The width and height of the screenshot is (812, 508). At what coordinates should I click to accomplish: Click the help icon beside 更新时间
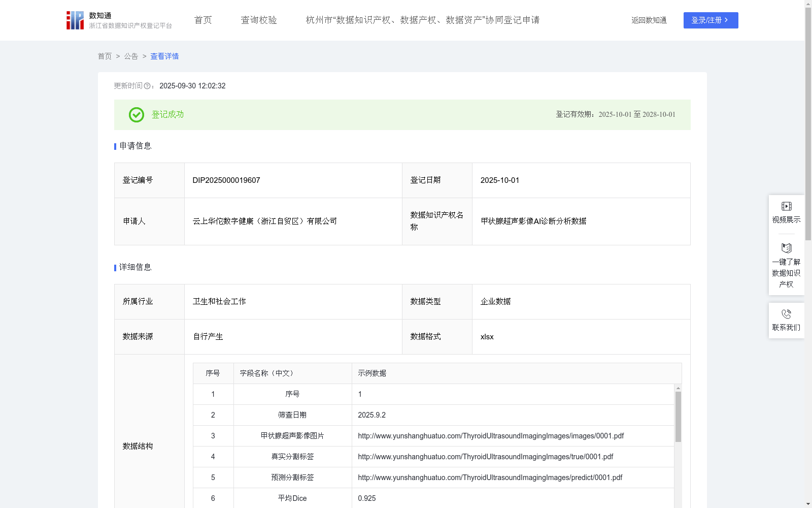pyautogui.click(x=147, y=86)
